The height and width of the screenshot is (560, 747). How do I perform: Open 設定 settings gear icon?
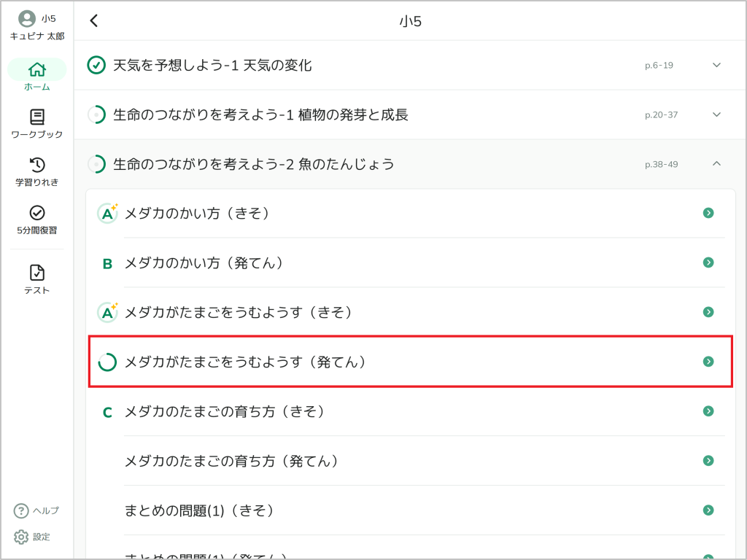[x=21, y=537]
